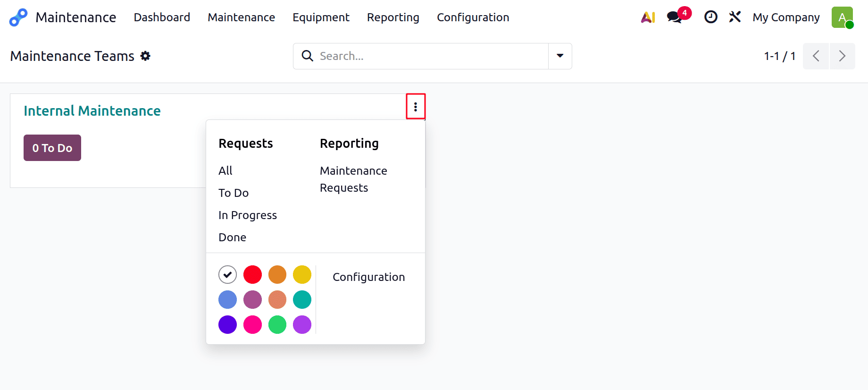Go to next page arrow

(842, 56)
